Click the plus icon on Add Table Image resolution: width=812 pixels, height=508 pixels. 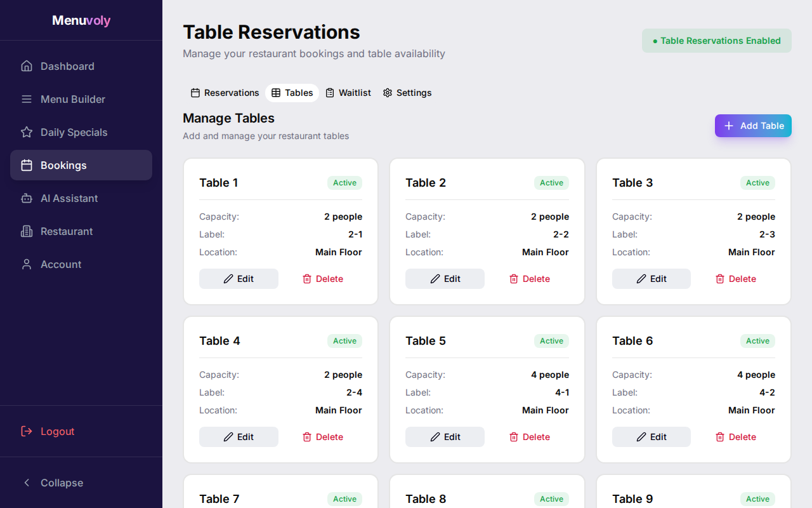point(729,126)
